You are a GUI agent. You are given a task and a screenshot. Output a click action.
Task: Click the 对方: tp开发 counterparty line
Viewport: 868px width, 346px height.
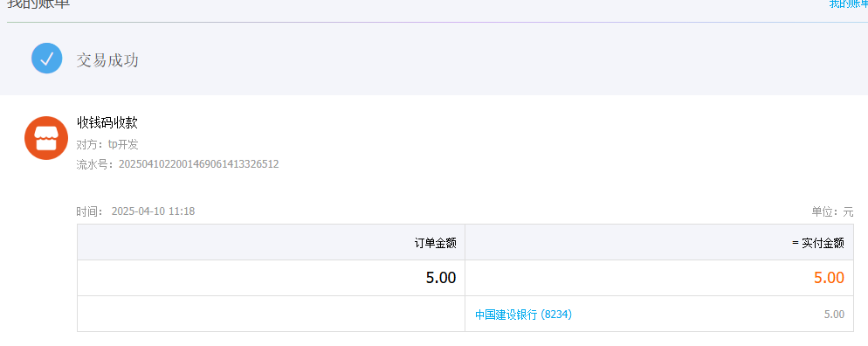[107, 144]
